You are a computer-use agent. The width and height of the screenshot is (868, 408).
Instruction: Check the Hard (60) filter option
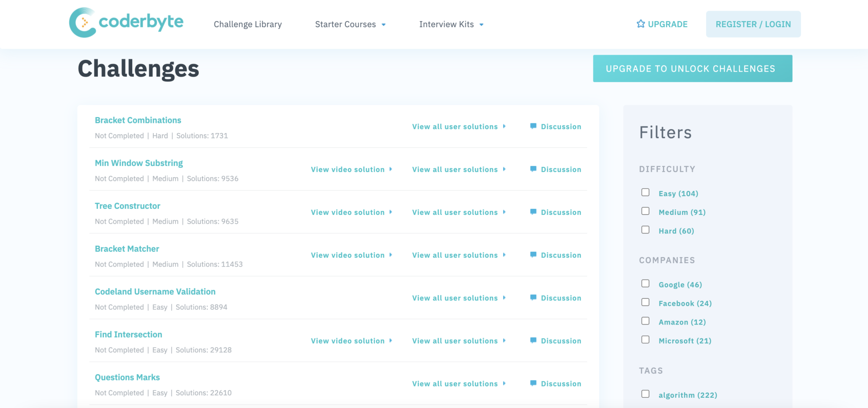pos(645,229)
